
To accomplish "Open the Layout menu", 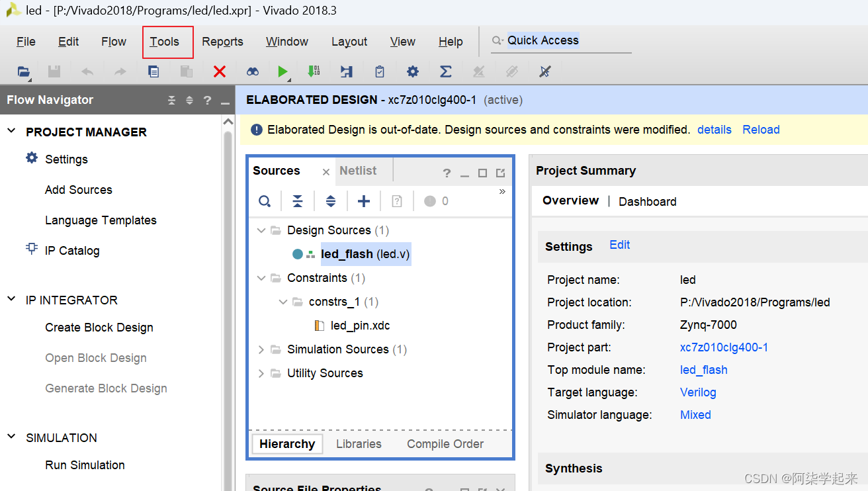I will pos(349,42).
